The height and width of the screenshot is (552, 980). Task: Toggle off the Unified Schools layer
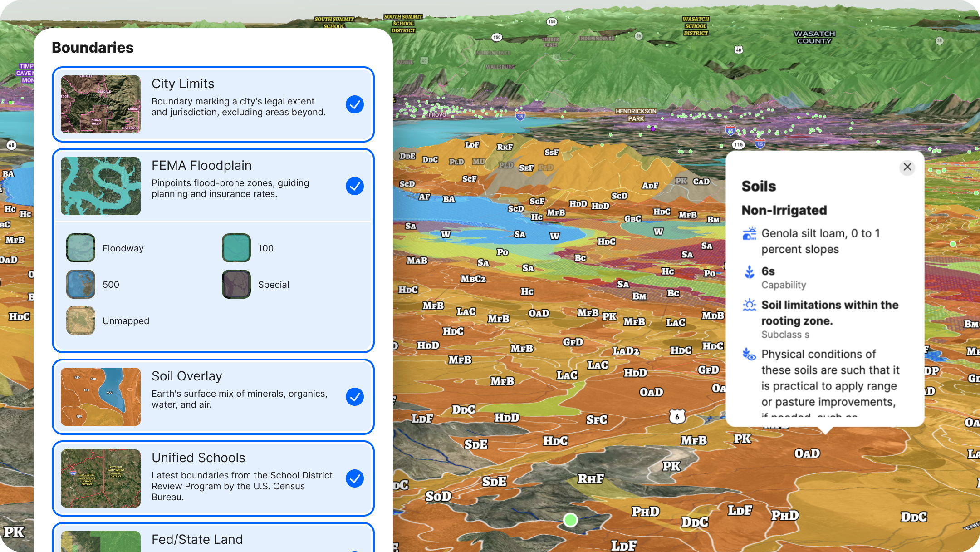354,478
